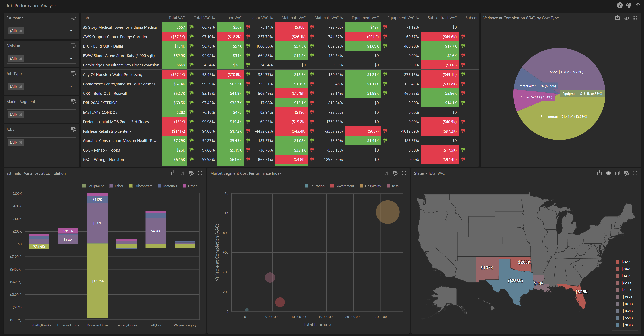Viewport: 644px width, 336px height.
Task: Open the color palette theme icon
Action: [629, 5]
